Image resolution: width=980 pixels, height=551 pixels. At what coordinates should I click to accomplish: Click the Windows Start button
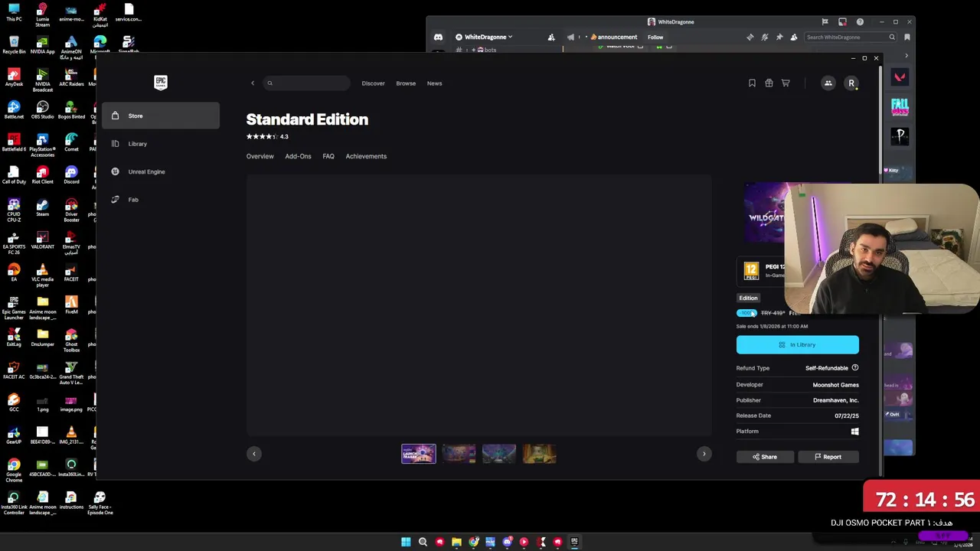(x=406, y=542)
